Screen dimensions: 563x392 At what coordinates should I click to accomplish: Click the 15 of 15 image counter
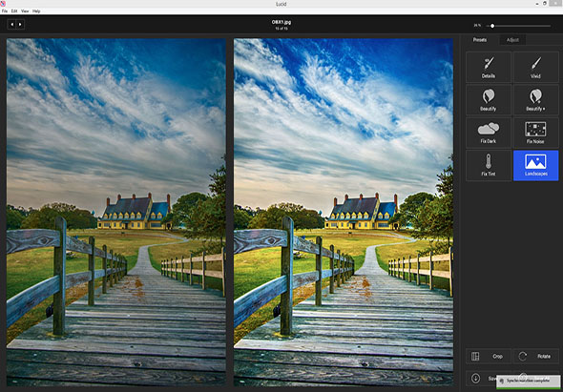pos(281,28)
